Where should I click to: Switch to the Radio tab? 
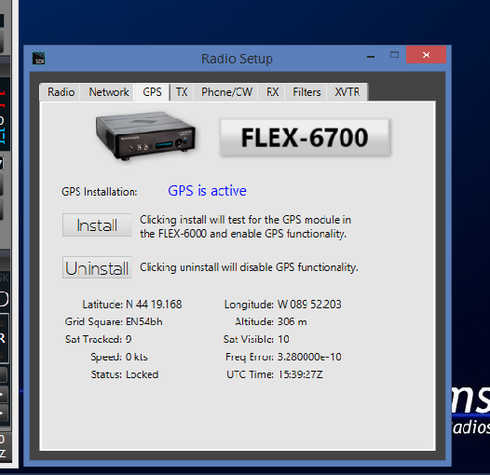click(x=60, y=92)
